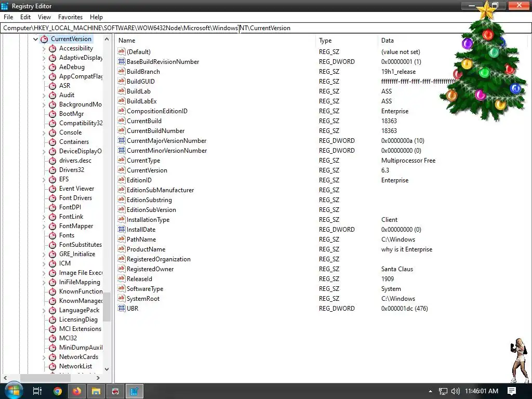Select the drivers.desc key icon

(x=52, y=161)
